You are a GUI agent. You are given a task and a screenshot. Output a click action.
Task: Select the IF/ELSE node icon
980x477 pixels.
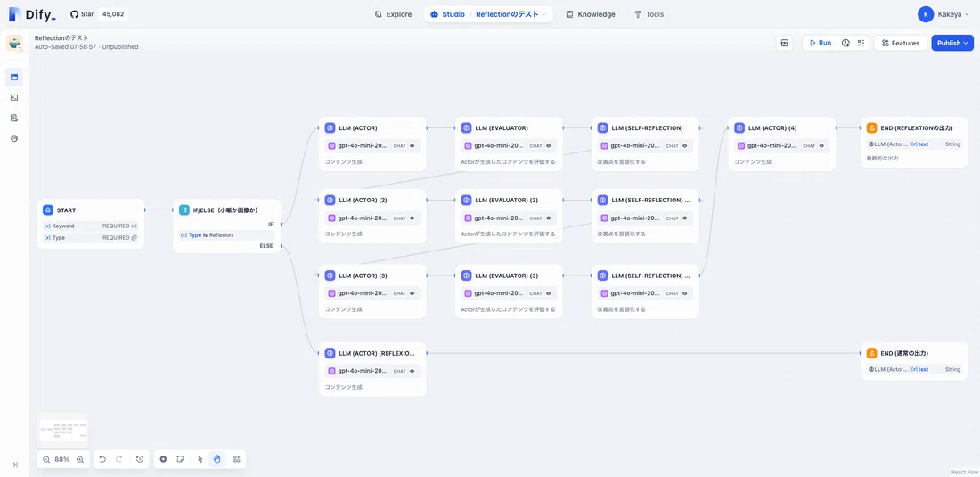(x=184, y=210)
